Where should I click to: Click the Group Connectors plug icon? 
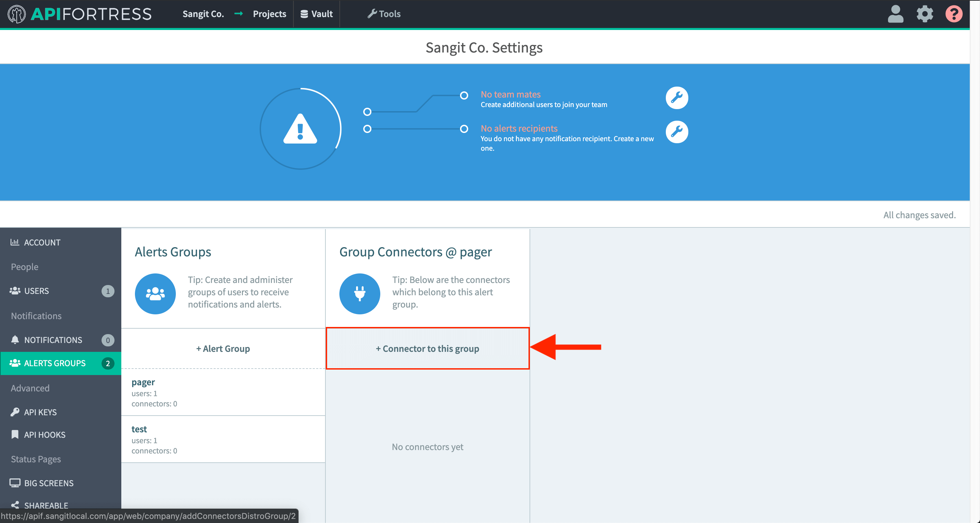(359, 294)
